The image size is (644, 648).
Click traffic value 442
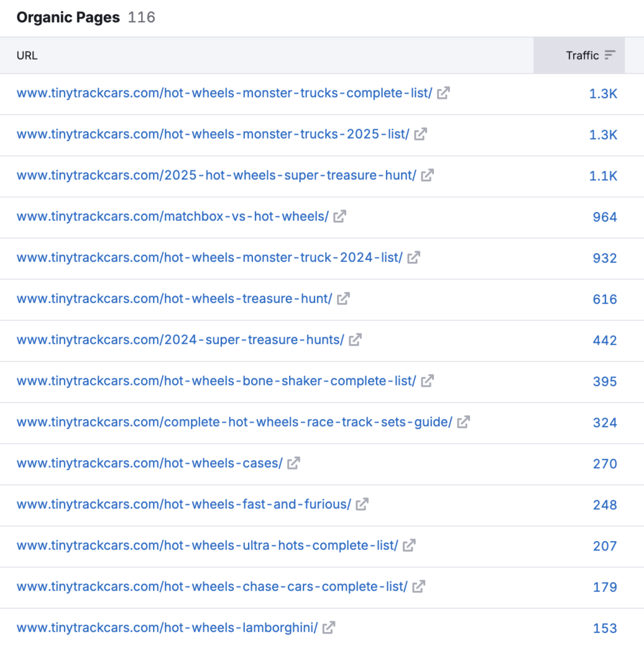[605, 340]
